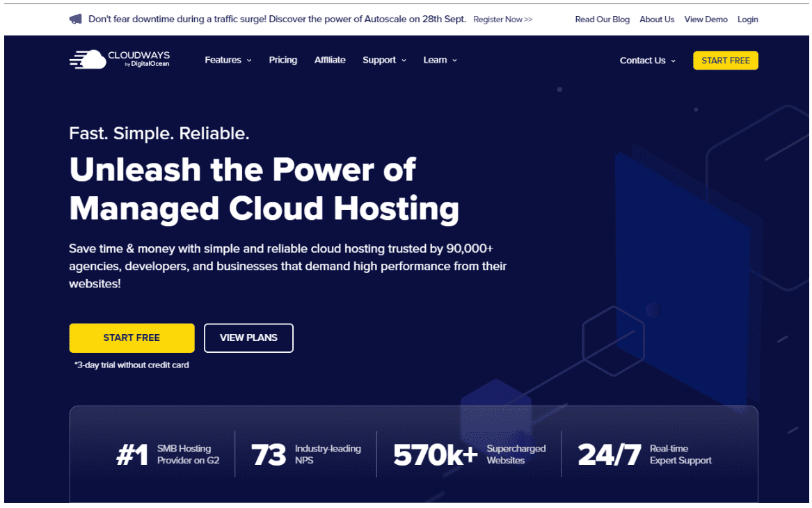Expand the Features dropdown menu
The height and width of the screenshot is (508, 812).
[x=228, y=60]
